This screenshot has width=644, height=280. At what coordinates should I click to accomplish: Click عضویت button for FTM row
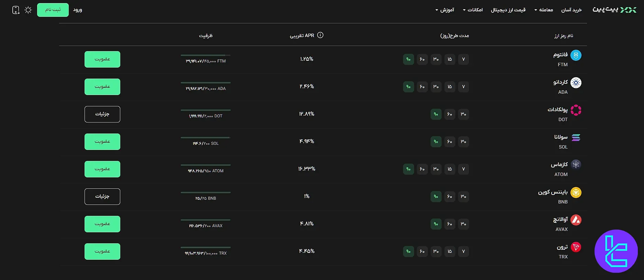click(x=102, y=59)
